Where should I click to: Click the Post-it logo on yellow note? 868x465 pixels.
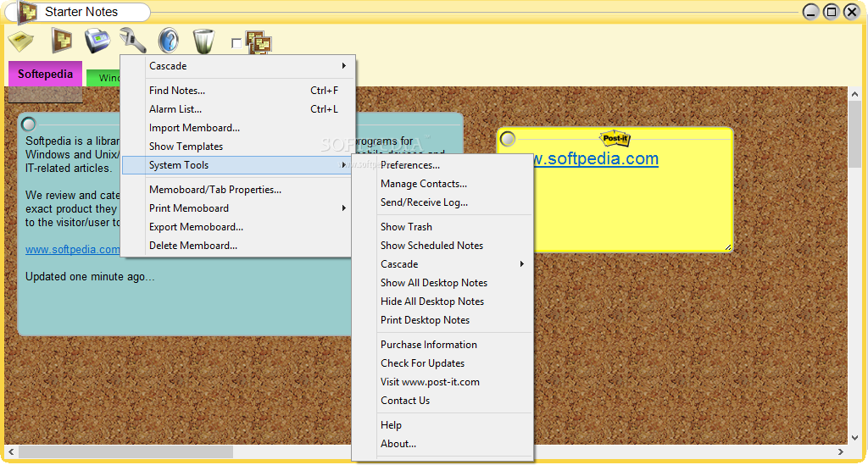click(615, 138)
